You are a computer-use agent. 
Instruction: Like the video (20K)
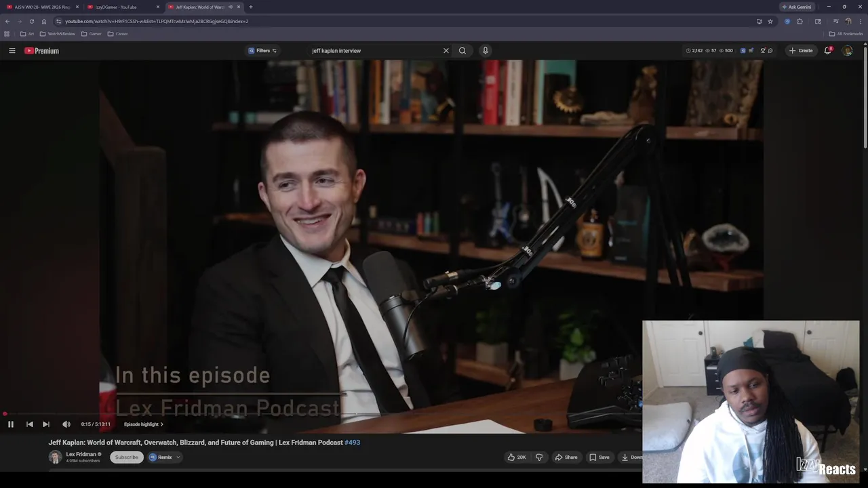517,457
